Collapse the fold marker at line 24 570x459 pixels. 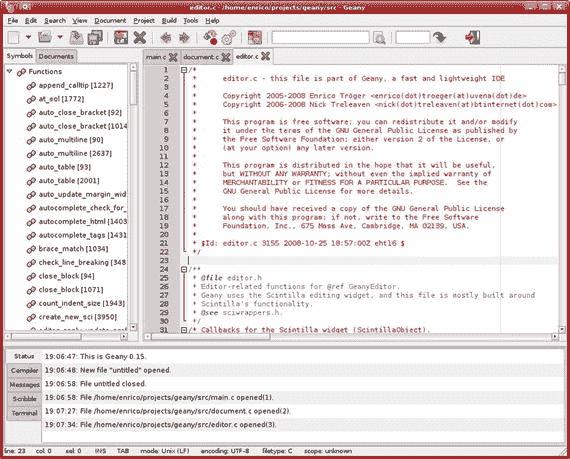point(184,269)
